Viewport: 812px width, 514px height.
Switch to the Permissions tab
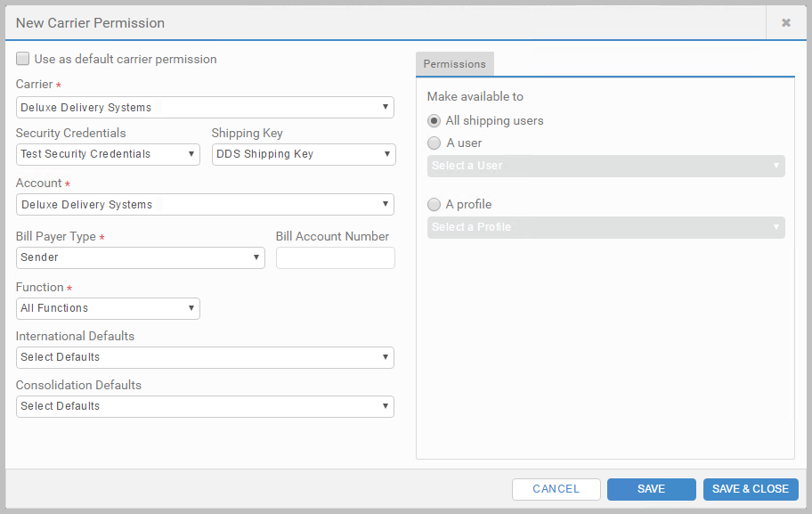coord(455,64)
